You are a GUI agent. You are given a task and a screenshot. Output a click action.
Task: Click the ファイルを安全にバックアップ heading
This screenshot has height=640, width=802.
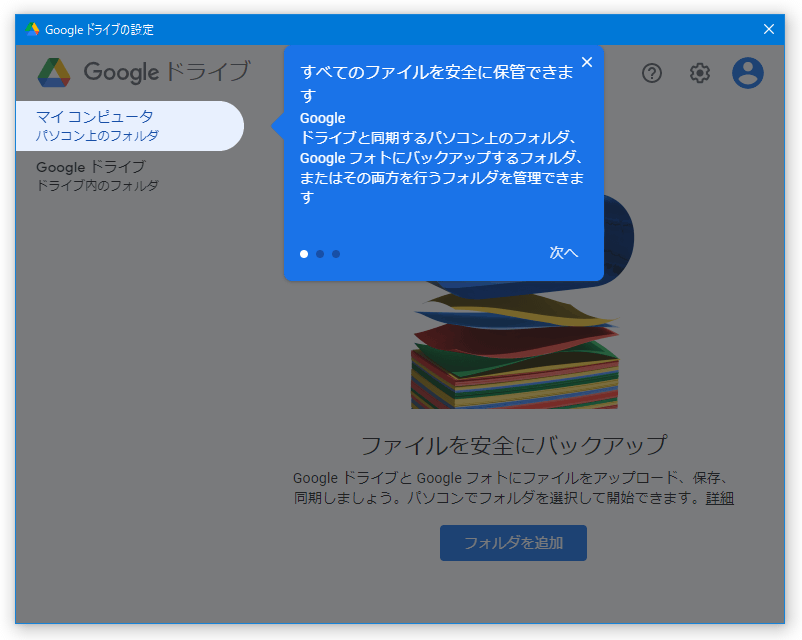coord(514,445)
